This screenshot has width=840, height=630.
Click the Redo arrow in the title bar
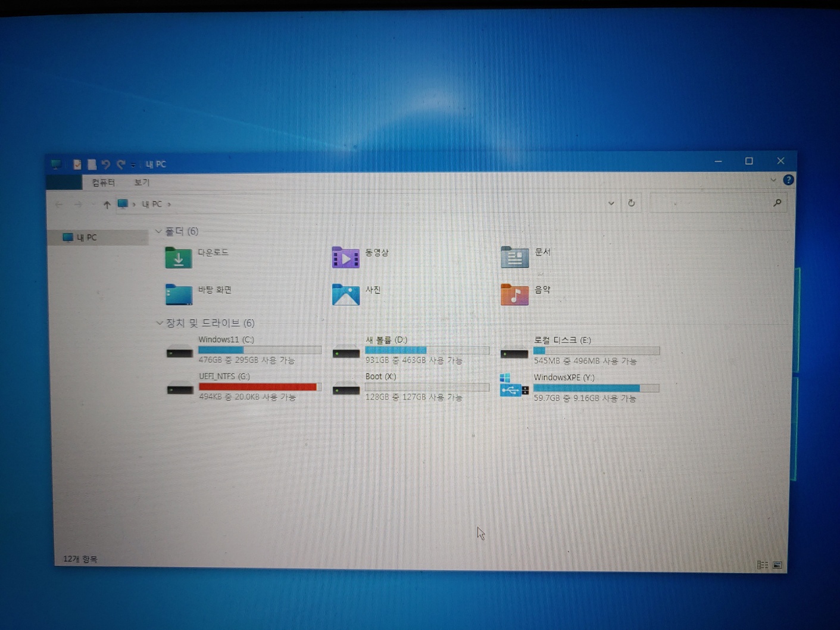(x=121, y=164)
